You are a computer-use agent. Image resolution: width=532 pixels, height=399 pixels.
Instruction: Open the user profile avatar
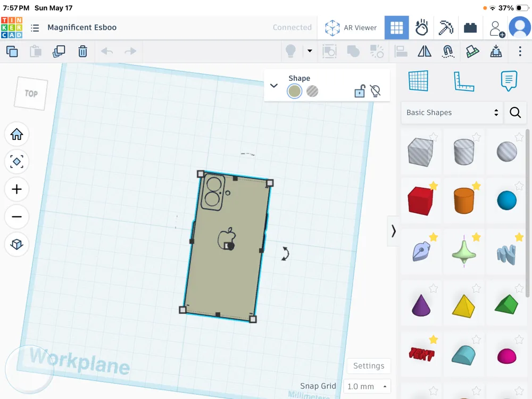(x=520, y=27)
